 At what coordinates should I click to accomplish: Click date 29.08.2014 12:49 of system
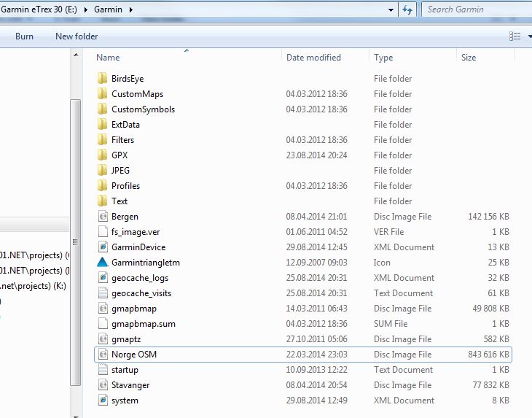[316, 400]
